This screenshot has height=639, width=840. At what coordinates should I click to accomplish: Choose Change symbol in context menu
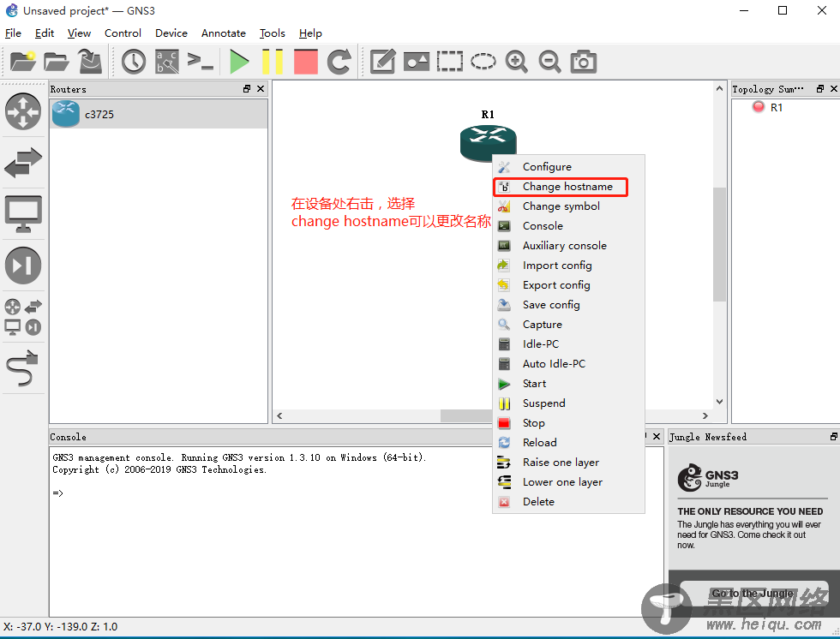click(x=568, y=206)
